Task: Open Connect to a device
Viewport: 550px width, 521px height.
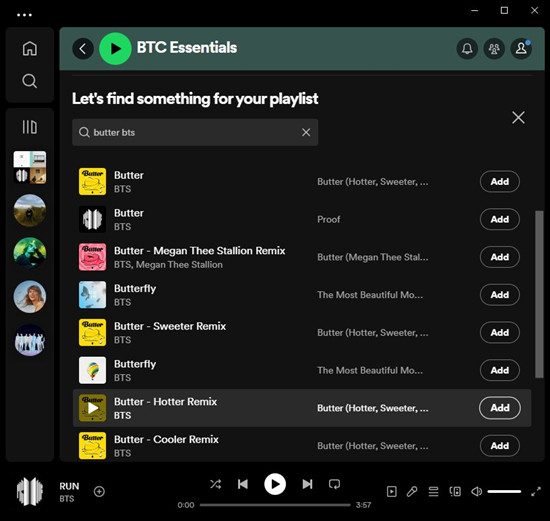Action: pos(455,492)
